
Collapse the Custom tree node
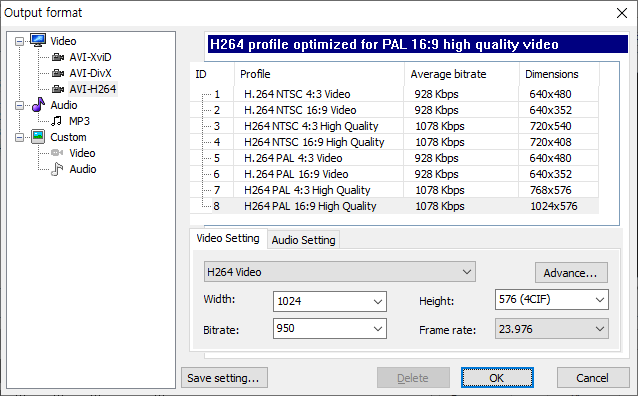click(19, 138)
